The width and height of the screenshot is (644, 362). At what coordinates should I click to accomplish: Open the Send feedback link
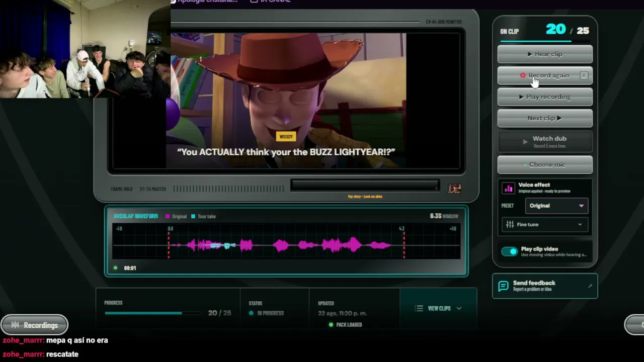(x=545, y=286)
